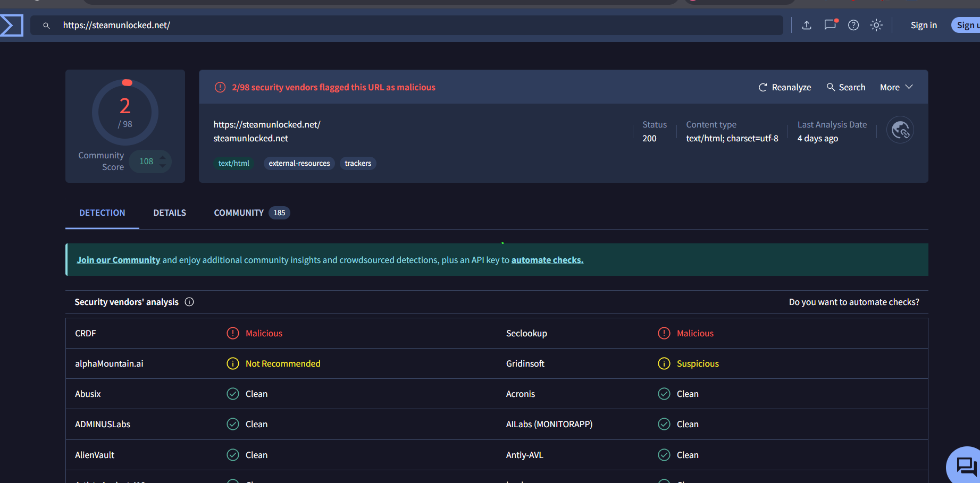Click the steamunlocked.net domain text
980x483 pixels.
point(251,138)
